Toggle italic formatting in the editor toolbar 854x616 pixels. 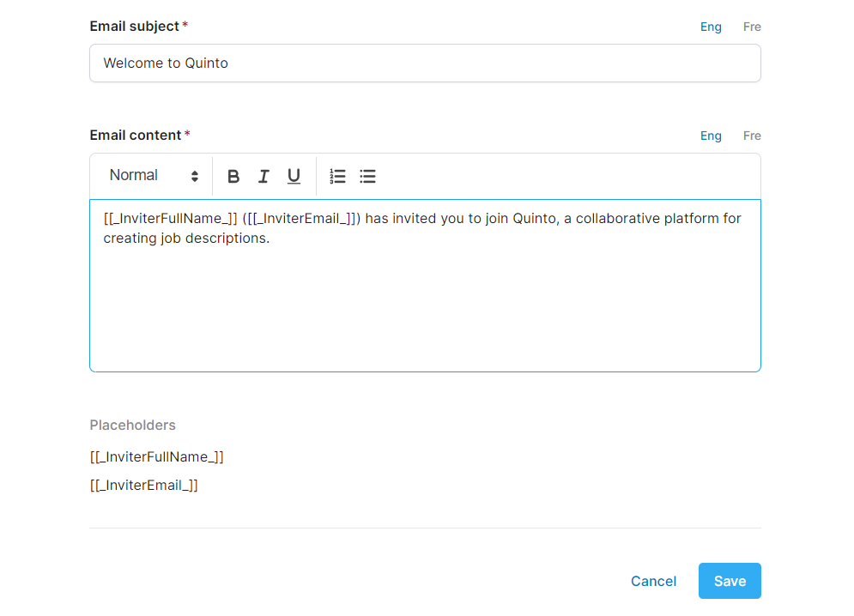pyautogui.click(x=263, y=177)
